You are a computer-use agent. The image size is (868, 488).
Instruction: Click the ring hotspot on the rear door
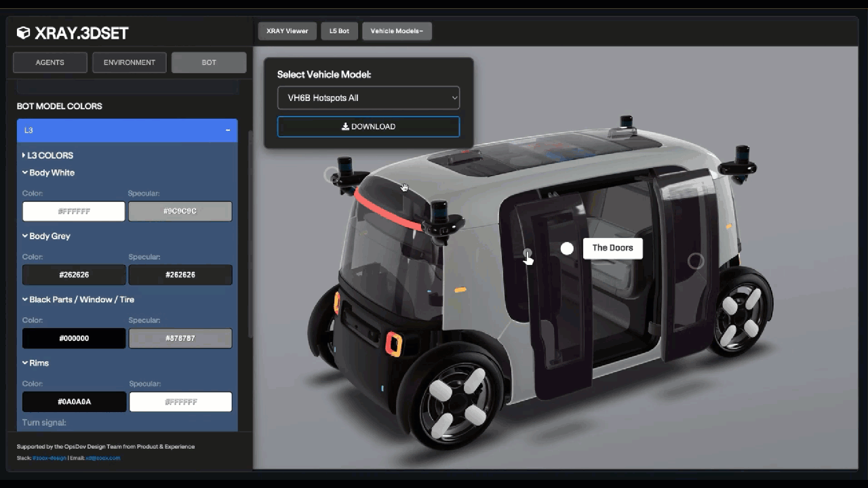point(695,261)
